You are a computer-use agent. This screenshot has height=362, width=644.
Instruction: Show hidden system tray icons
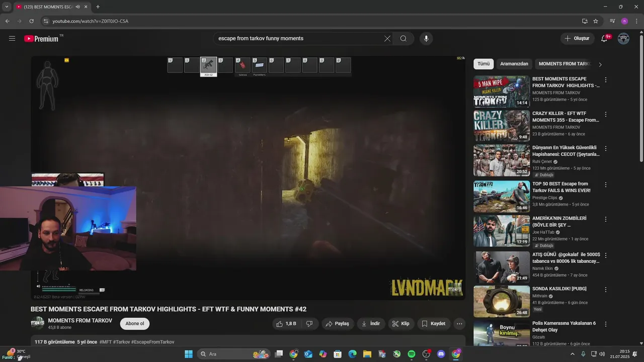tap(572, 354)
